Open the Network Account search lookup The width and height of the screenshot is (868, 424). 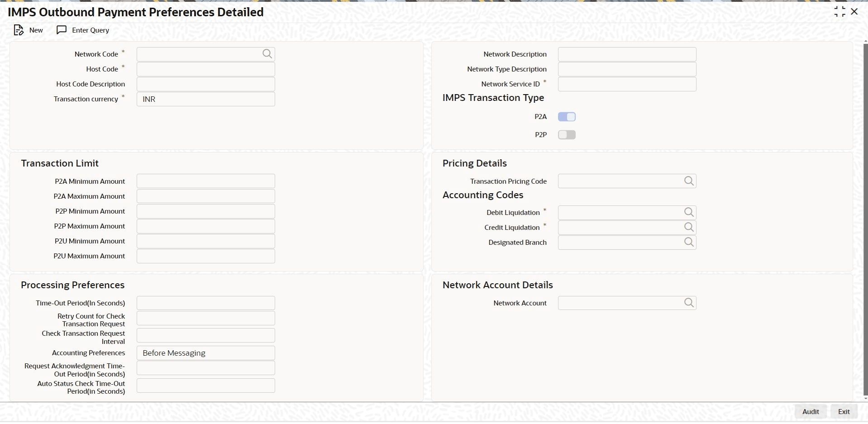689,303
